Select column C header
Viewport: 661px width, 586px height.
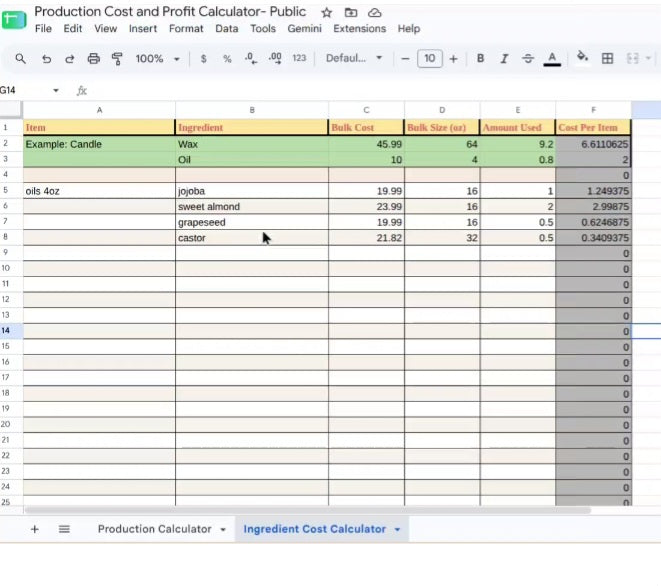[x=366, y=110]
